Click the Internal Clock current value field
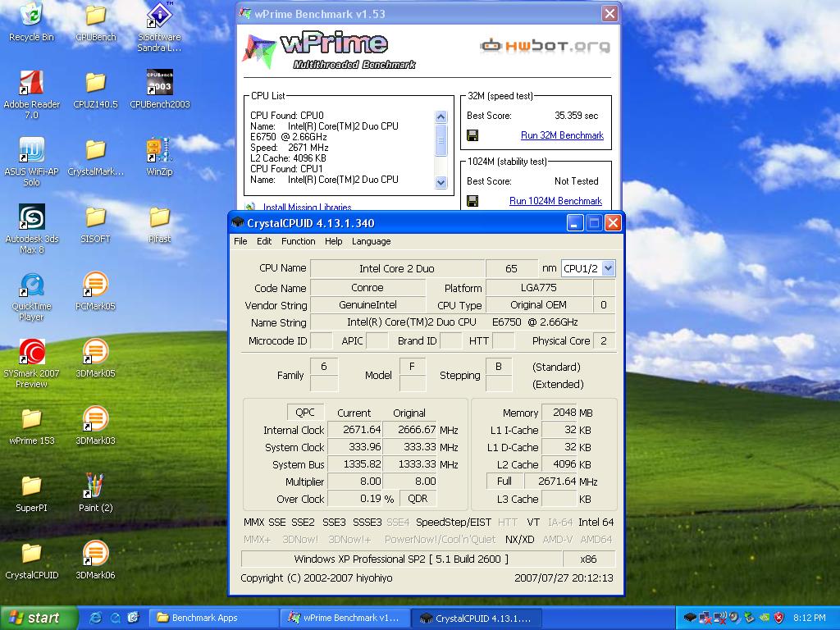The image size is (840, 630). [354, 430]
